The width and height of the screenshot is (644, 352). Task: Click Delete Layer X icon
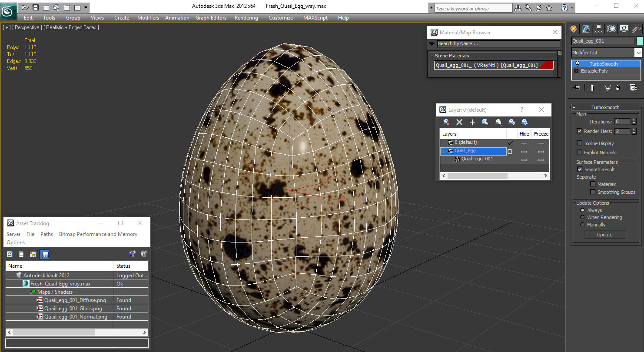tap(459, 122)
